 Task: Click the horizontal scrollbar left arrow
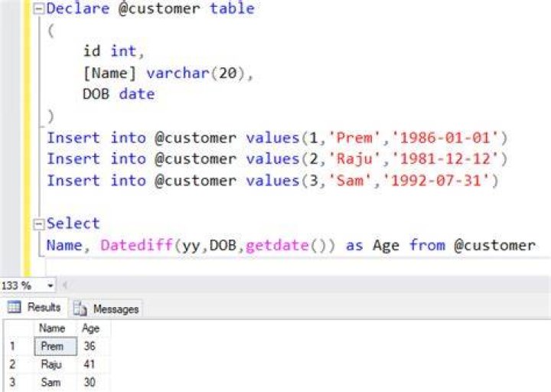64,285
